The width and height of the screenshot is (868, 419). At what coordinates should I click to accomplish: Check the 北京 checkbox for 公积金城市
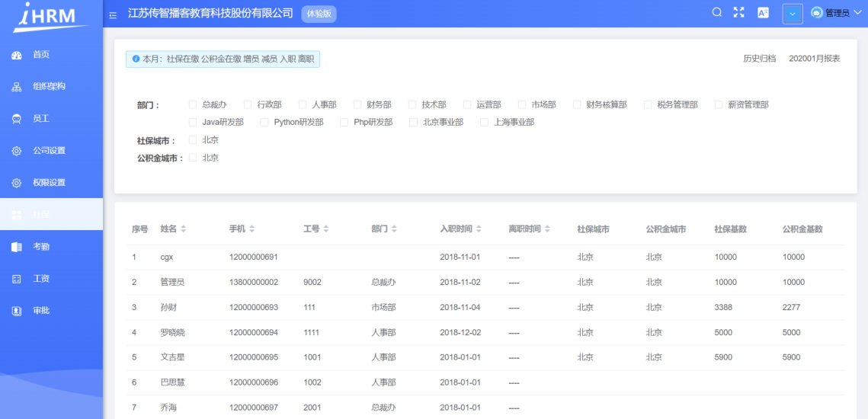pyautogui.click(x=193, y=157)
